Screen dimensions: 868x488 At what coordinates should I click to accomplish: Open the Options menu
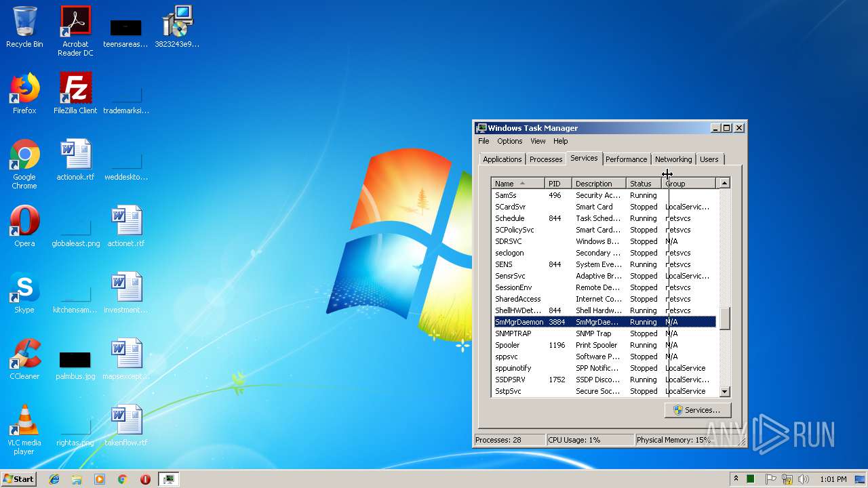(x=510, y=141)
